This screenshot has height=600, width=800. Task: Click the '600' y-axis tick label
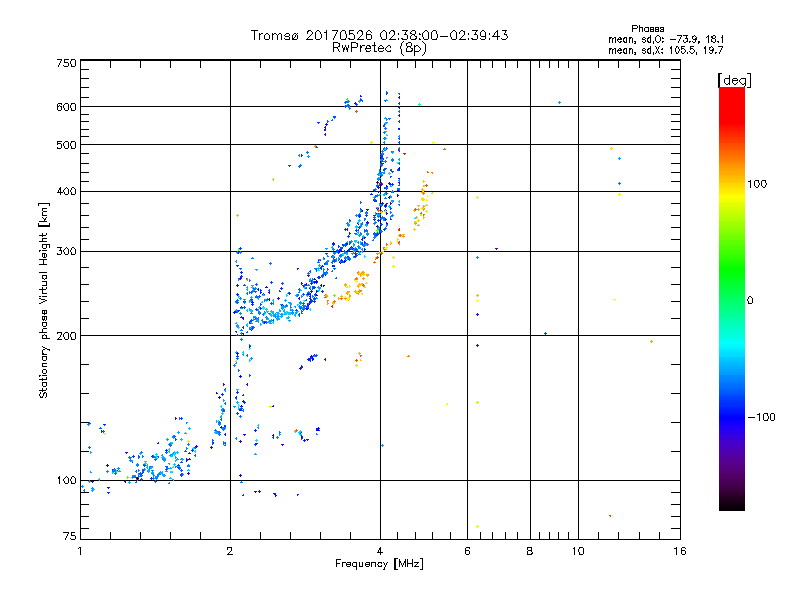point(66,107)
